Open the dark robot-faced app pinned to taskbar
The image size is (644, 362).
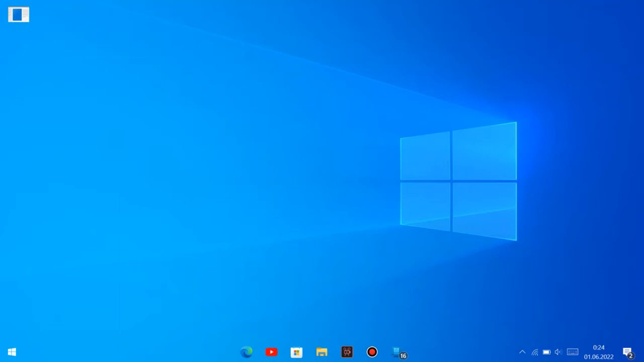pos(347,352)
